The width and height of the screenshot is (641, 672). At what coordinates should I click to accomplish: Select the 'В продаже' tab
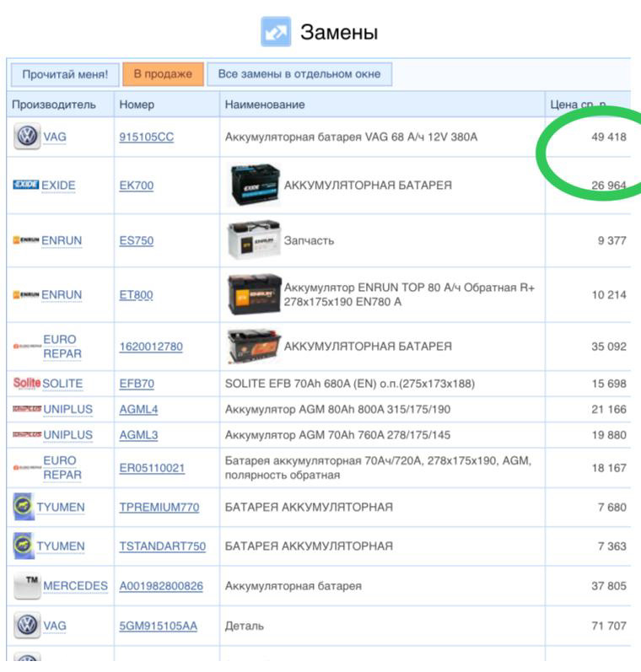(x=163, y=74)
